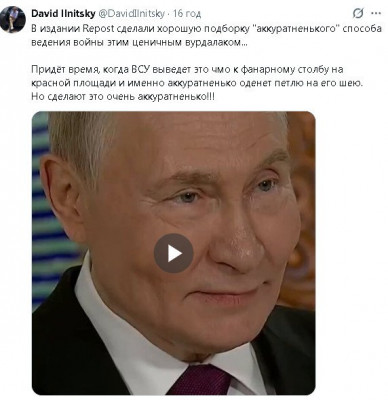
Task: Open the profile avatar next to David Ilnitsky
Action: 13,19
